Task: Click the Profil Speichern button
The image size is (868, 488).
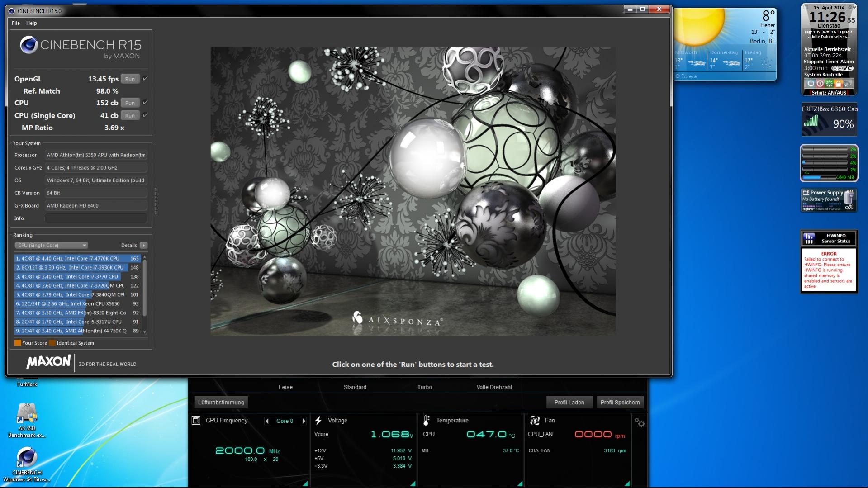Action: click(620, 403)
